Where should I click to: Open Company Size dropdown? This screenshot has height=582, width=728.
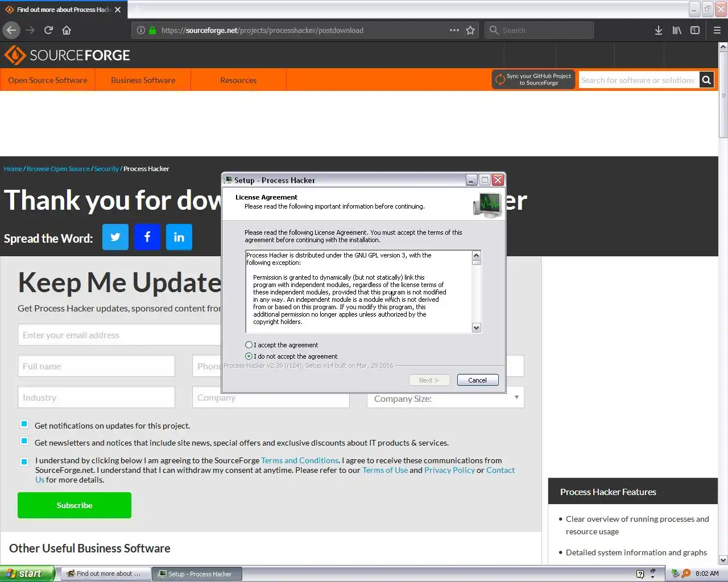[x=445, y=398]
